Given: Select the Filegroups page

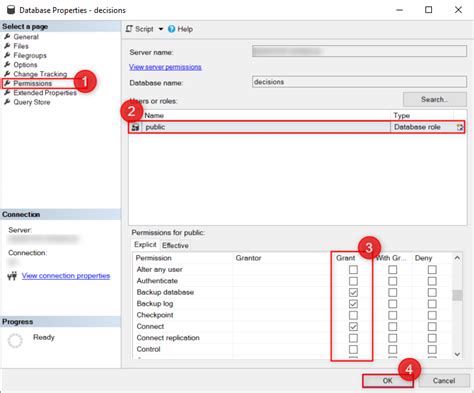Looking at the screenshot, I should [30, 55].
